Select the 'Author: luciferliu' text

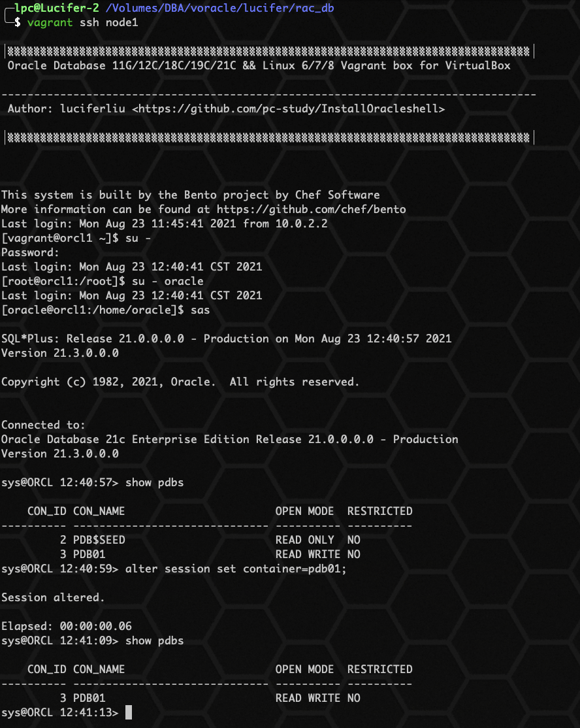[67, 108]
